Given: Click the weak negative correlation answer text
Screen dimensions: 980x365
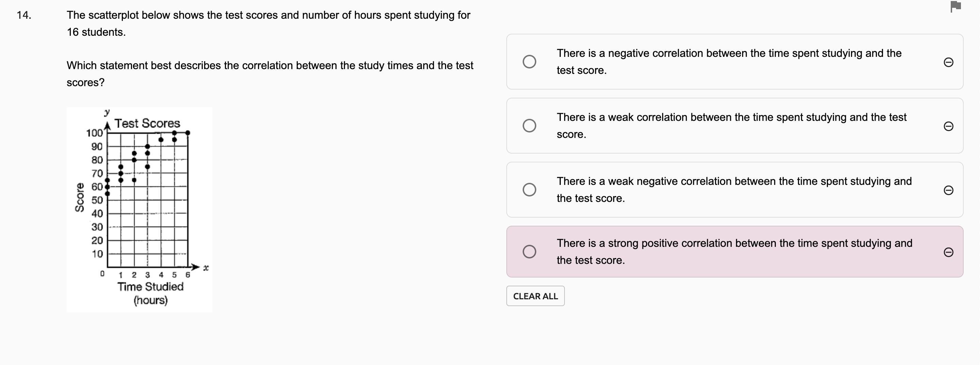Looking at the screenshot, I should [734, 190].
